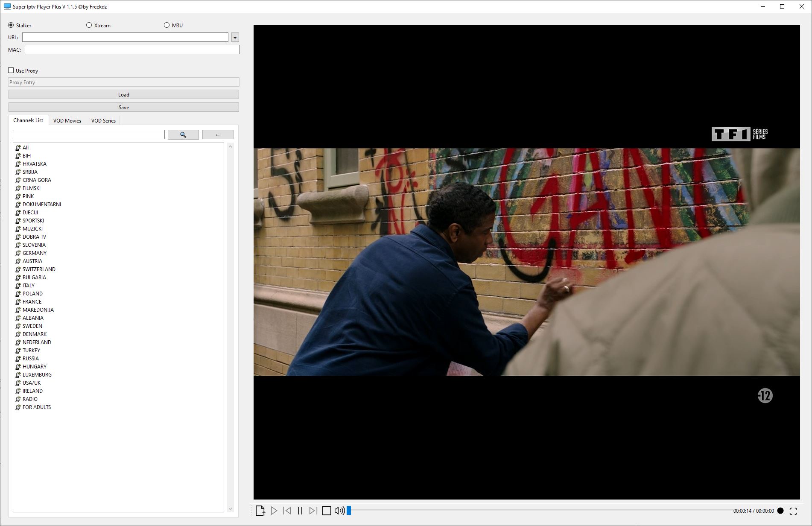Click the channel search text box

coord(89,135)
